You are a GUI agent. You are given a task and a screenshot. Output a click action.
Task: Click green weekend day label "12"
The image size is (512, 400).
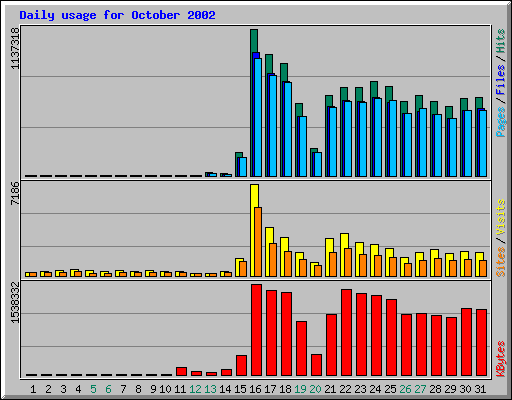[x=195, y=389]
